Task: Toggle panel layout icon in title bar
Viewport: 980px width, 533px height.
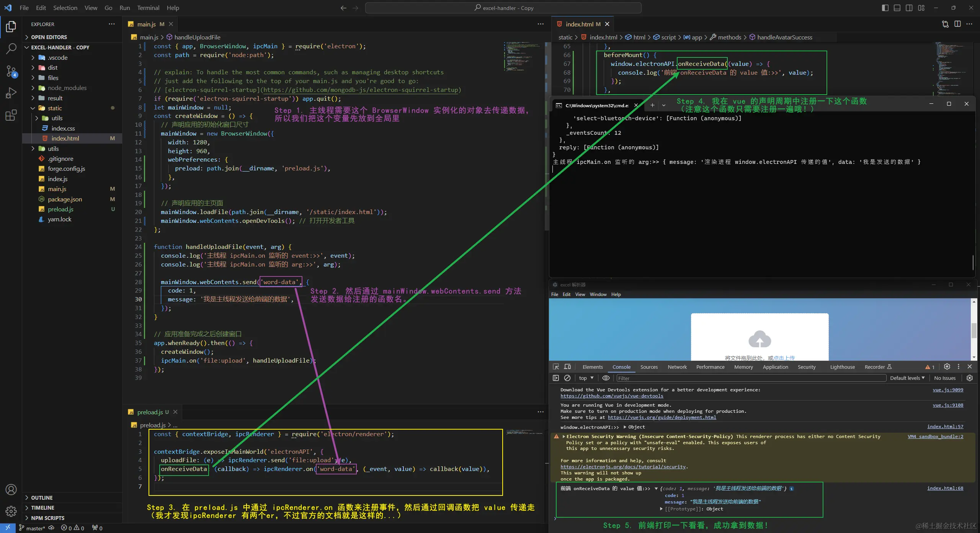Action: pyautogui.click(x=897, y=8)
